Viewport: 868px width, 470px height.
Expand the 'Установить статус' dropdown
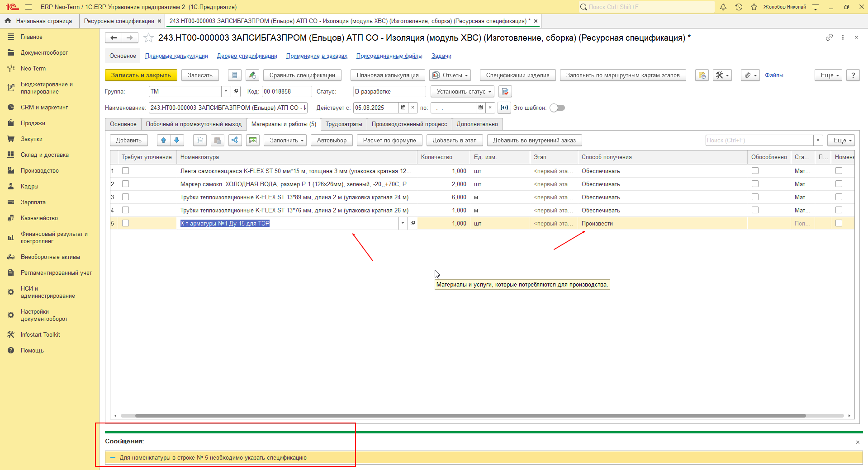coord(462,91)
